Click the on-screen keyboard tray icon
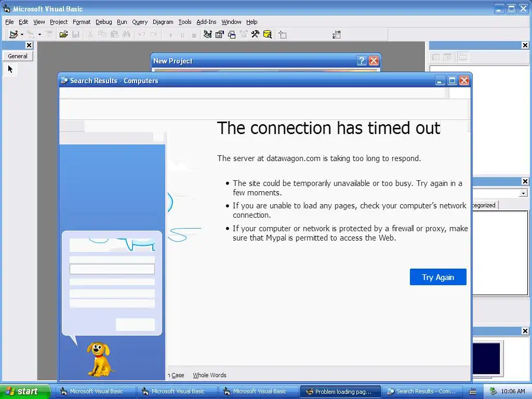Image resolution: width=532 pixels, height=399 pixels. tap(473, 392)
